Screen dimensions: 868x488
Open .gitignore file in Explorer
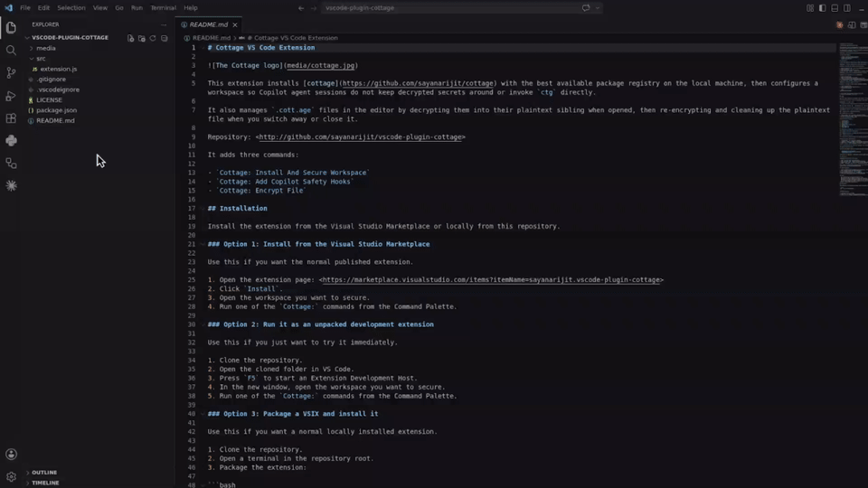click(52, 80)
